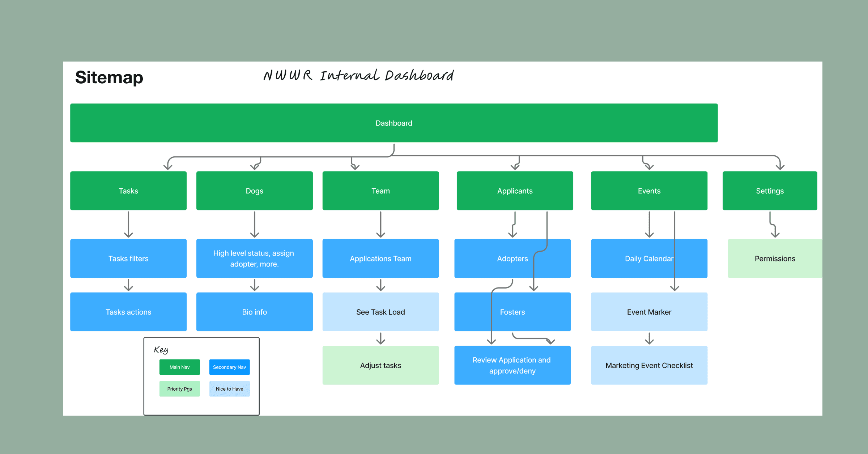Click the Applicants node
The width and height of the screenshot is (868, 454).
click(x=515, y=191)
